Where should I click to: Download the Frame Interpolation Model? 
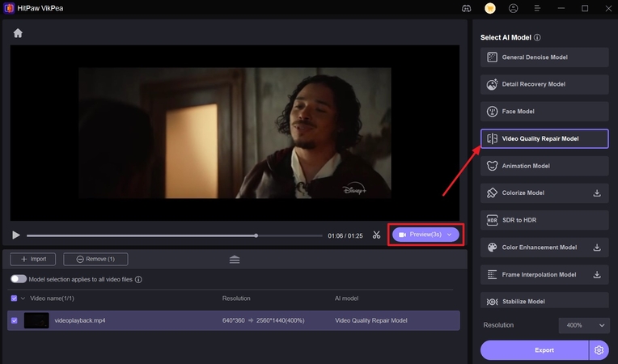597,274
